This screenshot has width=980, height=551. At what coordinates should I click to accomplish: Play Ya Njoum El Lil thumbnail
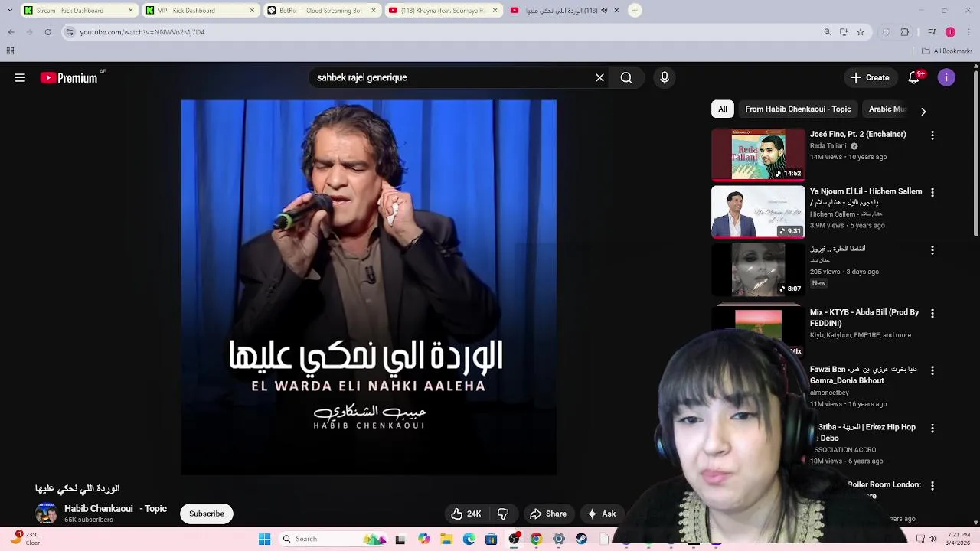click(x=758, y=212)
